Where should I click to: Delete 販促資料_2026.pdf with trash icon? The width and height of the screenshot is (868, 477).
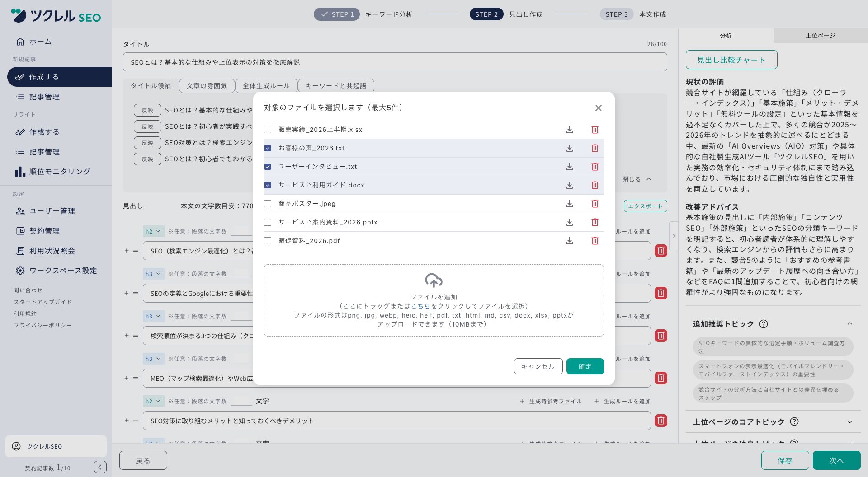[x=595, y=241]
